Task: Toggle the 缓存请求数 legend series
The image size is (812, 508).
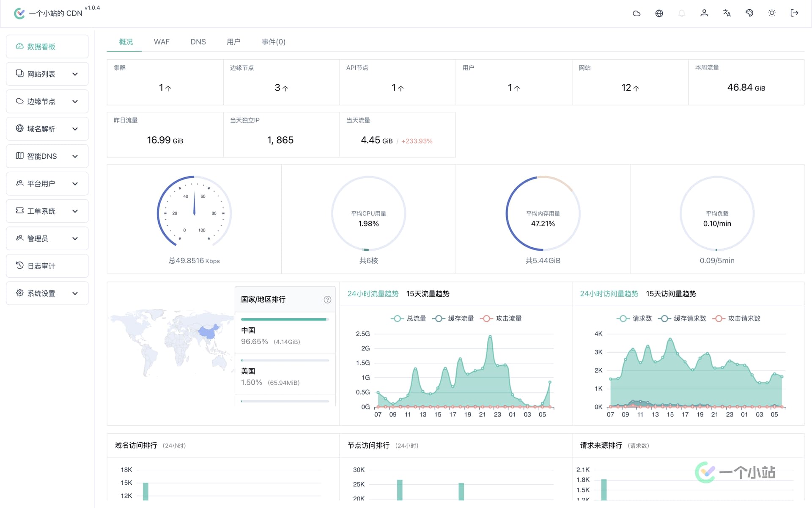Action: (682, 318)
